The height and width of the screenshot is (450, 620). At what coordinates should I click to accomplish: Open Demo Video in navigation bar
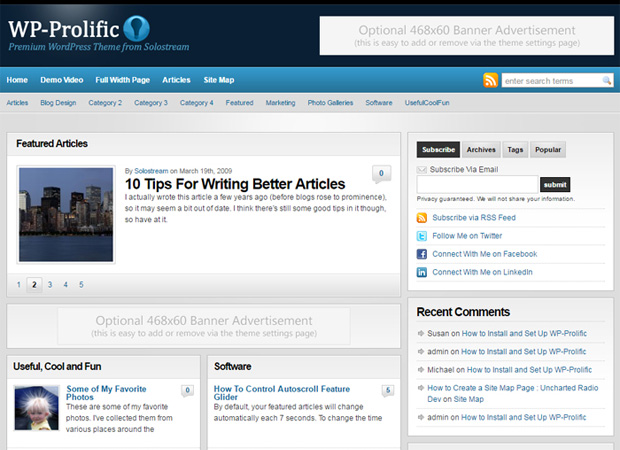click(x=62, y=80)
